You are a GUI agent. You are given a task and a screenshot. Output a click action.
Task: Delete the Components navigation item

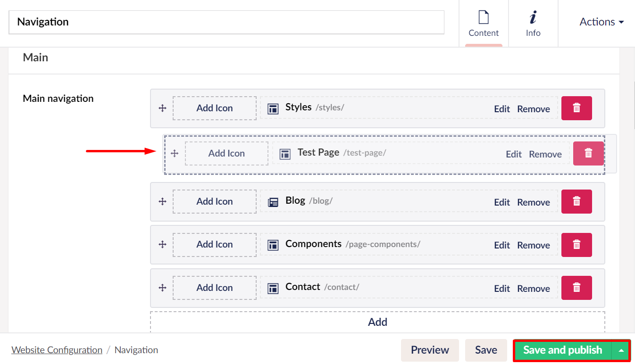tap(577, 244)
